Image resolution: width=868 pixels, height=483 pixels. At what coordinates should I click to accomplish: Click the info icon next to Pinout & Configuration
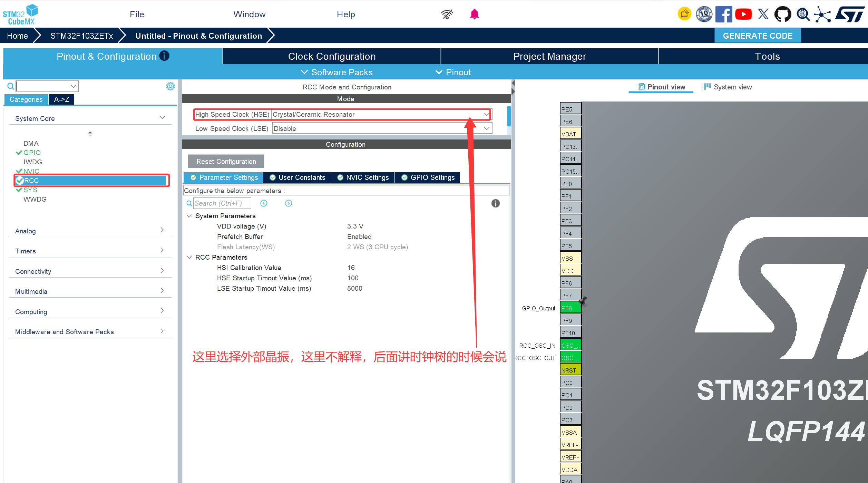point(164,56)
